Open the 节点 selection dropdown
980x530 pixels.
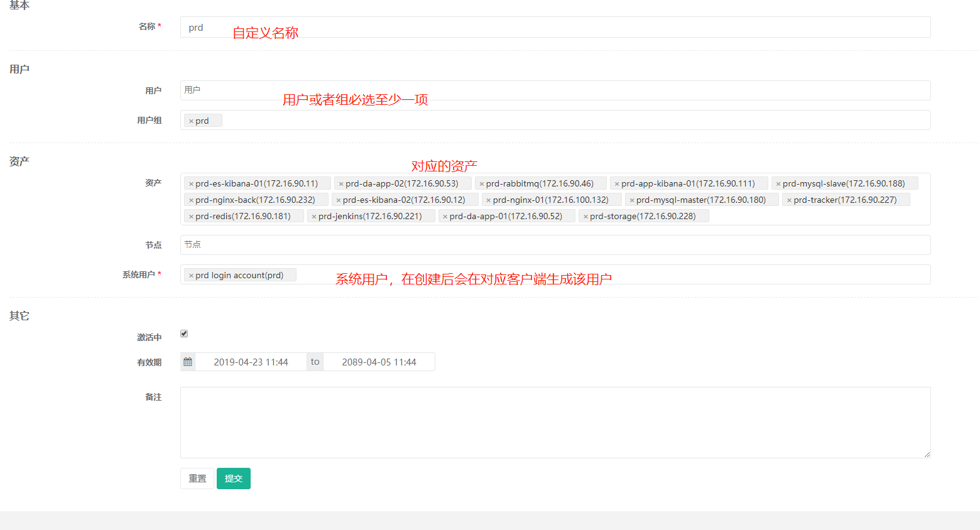pos(555,245)
